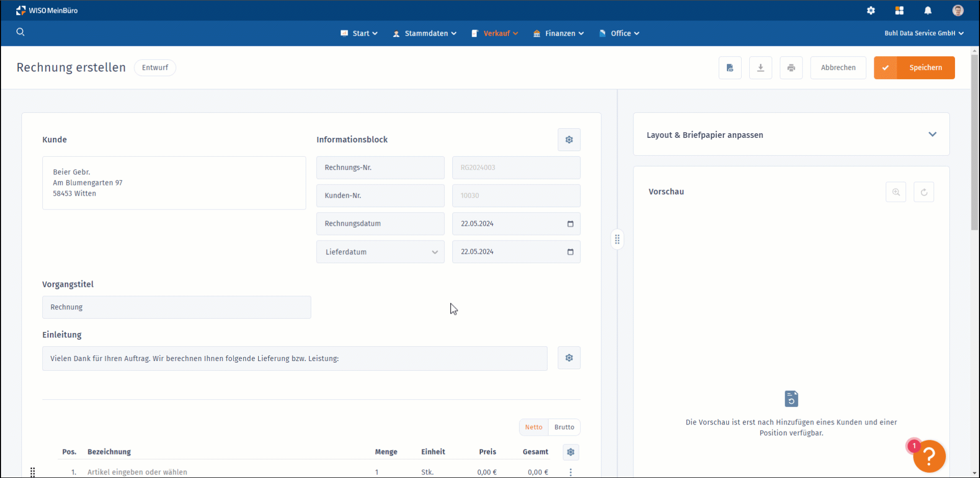Open the notifications bell
The image size is (980, 478).
928,11
